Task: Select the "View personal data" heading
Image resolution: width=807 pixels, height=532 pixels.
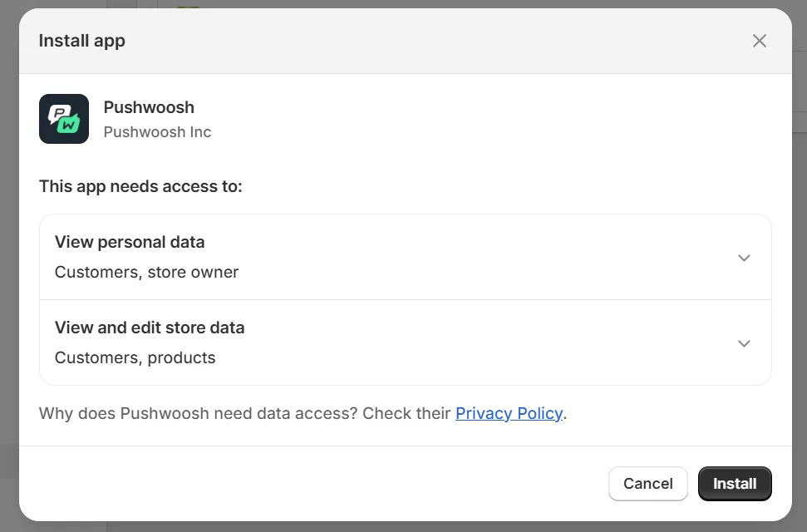Action: [x=130, y=242]
